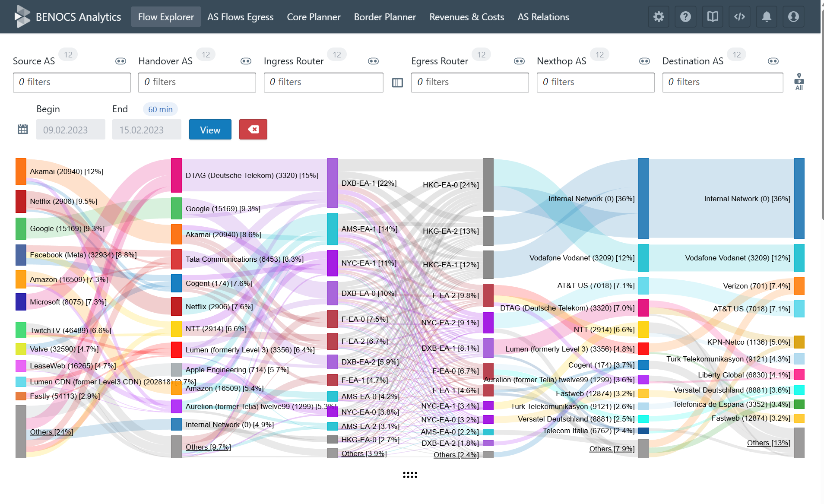824x504 pixels.
Task: Click Cogent (174) [7.6%] handover label
Action: coord(219,283)
